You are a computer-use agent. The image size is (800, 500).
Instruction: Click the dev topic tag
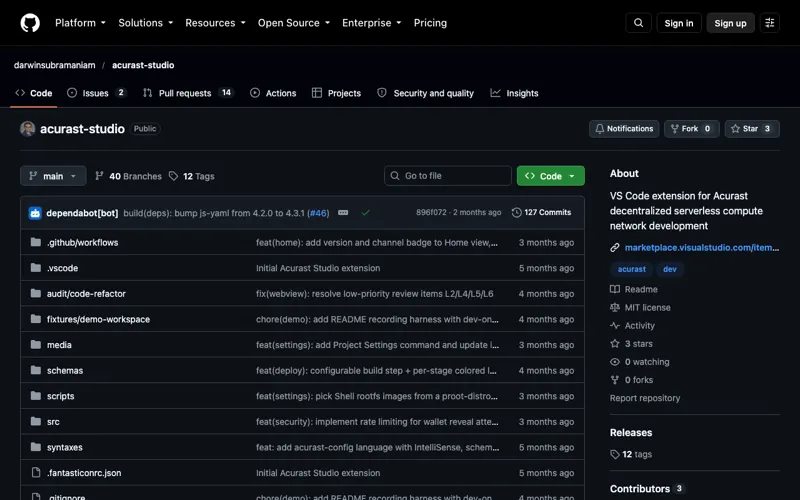(669, 269)
